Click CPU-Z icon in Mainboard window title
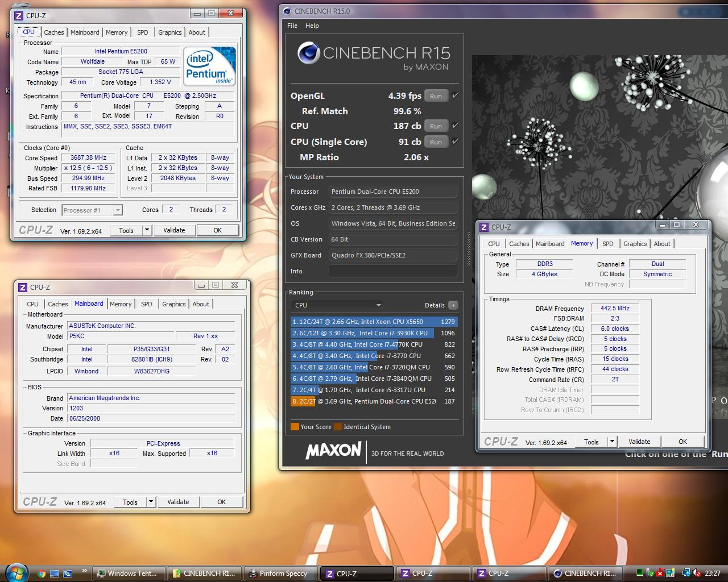This screenshot has width=728, height=582. [22, 287]
